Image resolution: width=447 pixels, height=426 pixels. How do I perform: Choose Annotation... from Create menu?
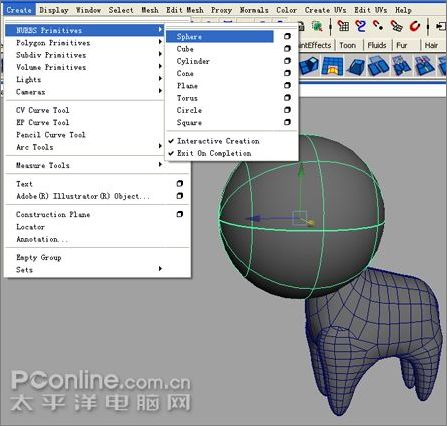42,239
